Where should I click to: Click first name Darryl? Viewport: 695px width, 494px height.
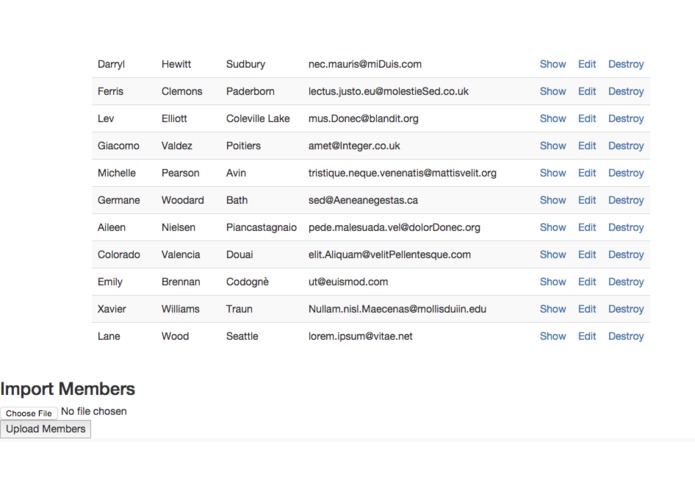[x=111, y=64]
